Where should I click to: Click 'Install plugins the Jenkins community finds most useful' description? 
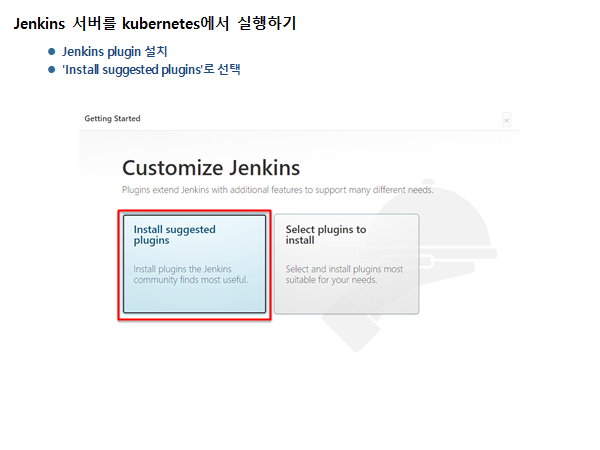click(191, 274)
